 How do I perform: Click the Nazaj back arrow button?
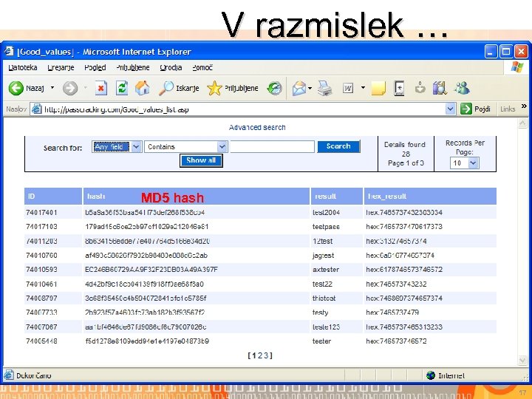click(16, 88)
